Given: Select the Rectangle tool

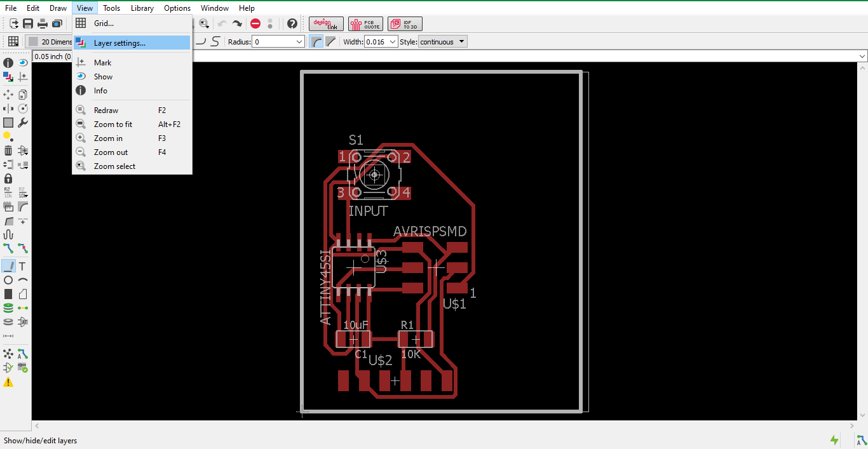Looking at the screenshot, I should point(8,294).
